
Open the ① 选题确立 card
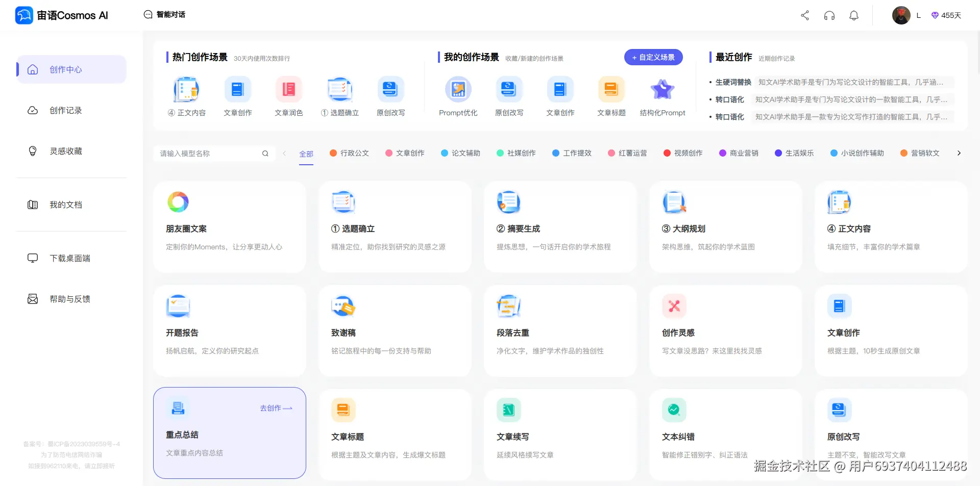395,227
